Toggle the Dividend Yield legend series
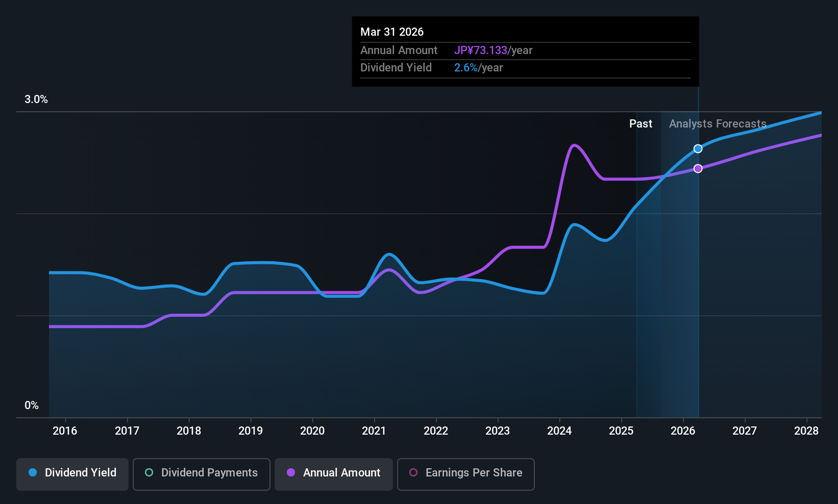 coord(72,474)
